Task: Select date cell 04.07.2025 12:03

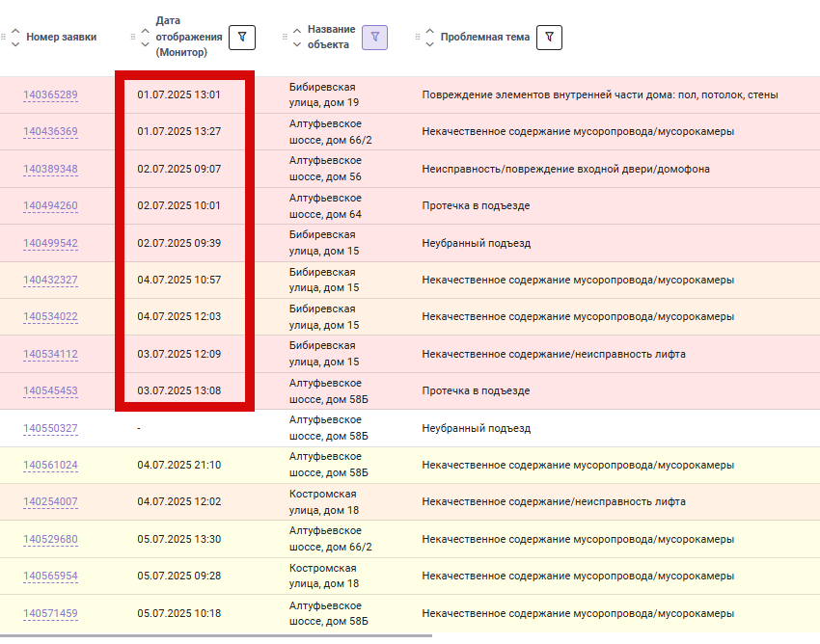Action: point(178,316)
